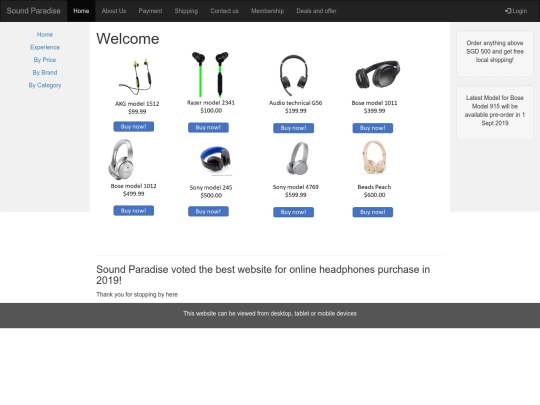Buy now the Beads Peach headphones

pos(373,212)
